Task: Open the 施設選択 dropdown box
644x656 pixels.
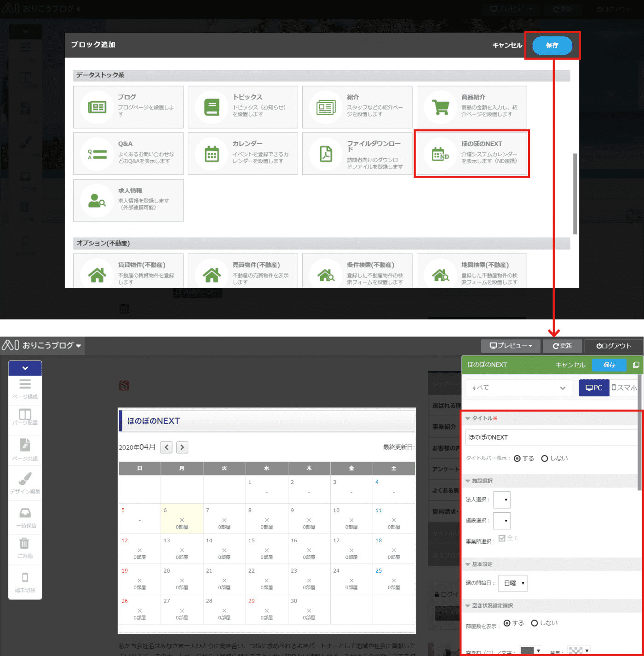Action: [502, 521]
